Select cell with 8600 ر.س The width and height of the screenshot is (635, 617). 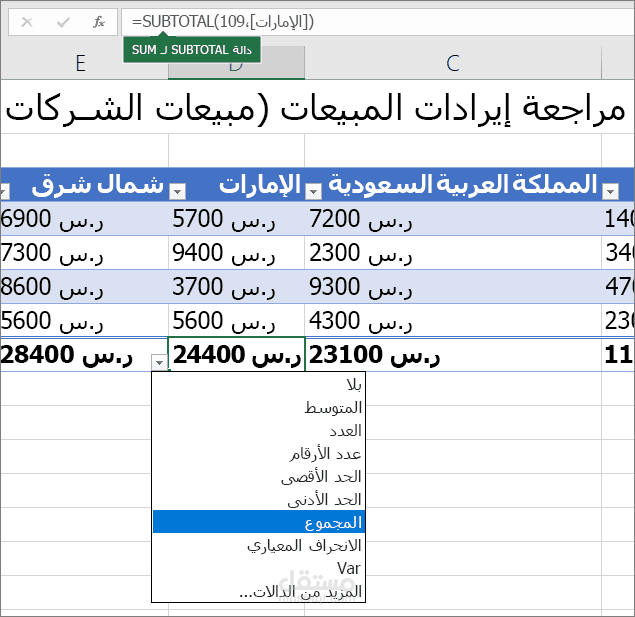point(84,287)
